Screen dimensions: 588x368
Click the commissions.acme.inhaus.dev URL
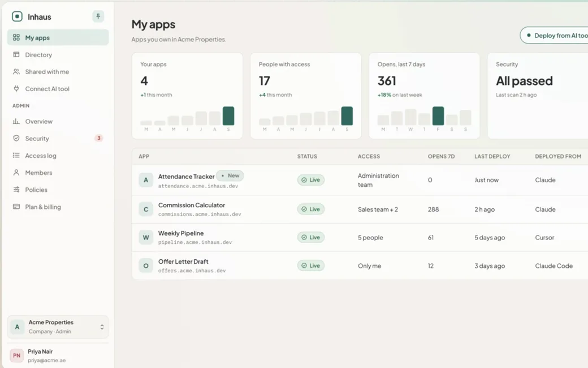tap(200, 214)
